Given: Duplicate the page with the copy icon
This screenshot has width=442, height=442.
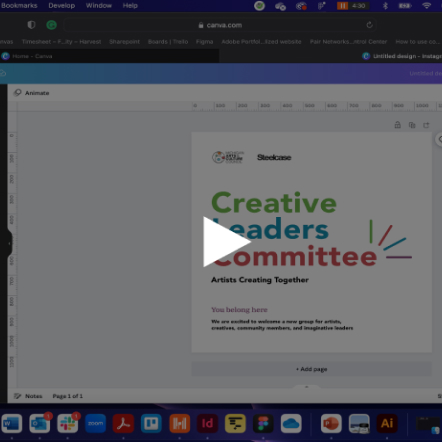Looking at the screenshot, I should click(412, 125).
